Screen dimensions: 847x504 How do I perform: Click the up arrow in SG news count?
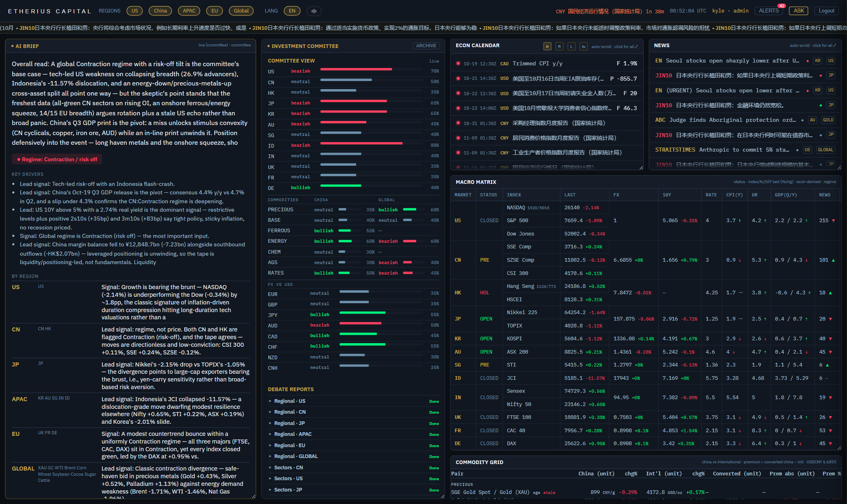pyautogui.click(x=827, y=365)
